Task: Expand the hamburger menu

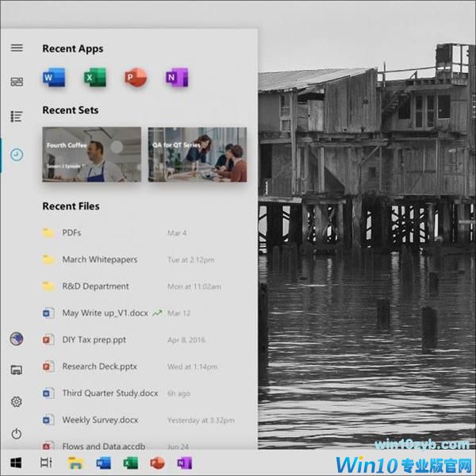Action: point(17,48)
